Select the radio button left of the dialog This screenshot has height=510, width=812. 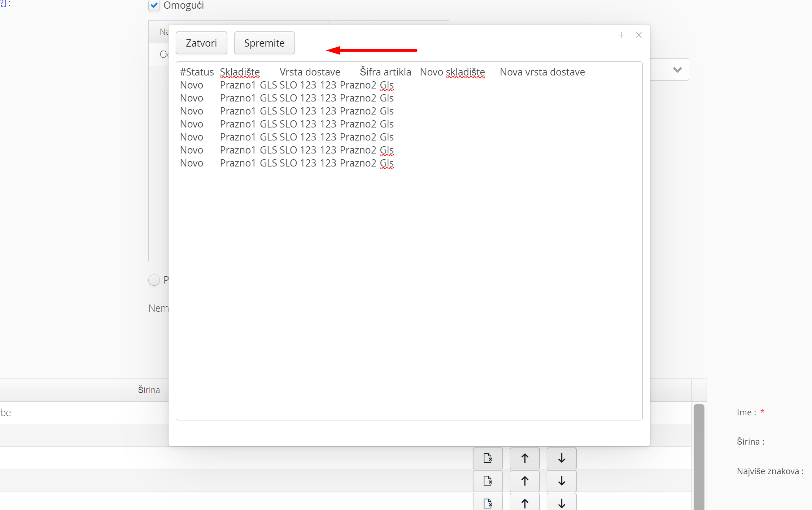154,280
